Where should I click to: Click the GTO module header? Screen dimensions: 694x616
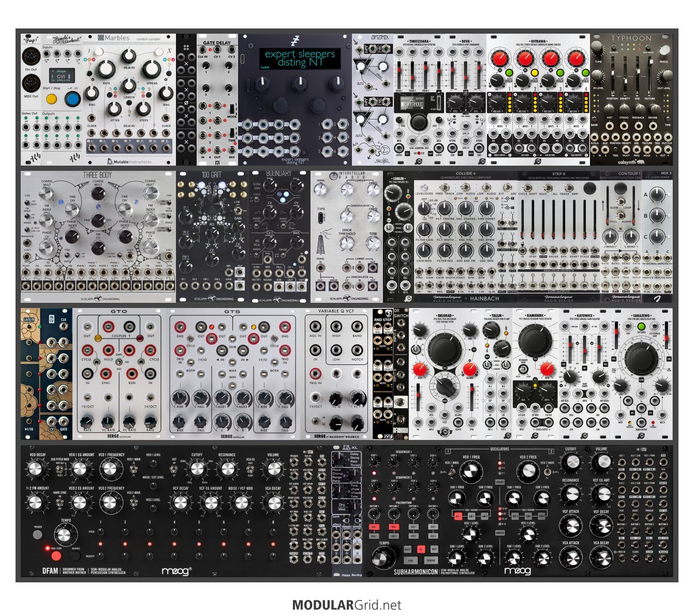coord(119,312)
